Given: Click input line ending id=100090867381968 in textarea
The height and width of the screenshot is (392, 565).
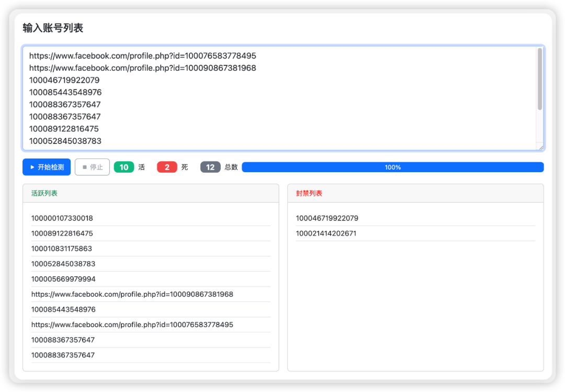Looking at the screenshot, I should click(143, 68).
